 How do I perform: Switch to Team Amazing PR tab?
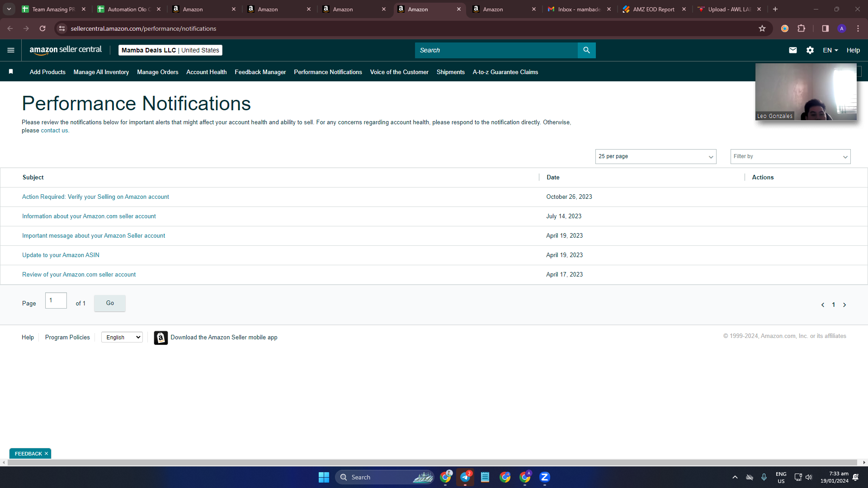pyautogui.click(x=54, y=9)
